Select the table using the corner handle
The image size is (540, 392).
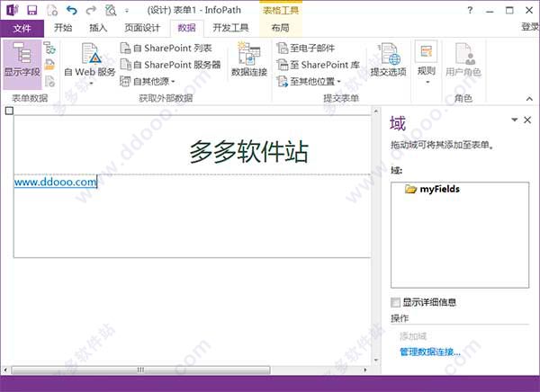click(10, 111)
